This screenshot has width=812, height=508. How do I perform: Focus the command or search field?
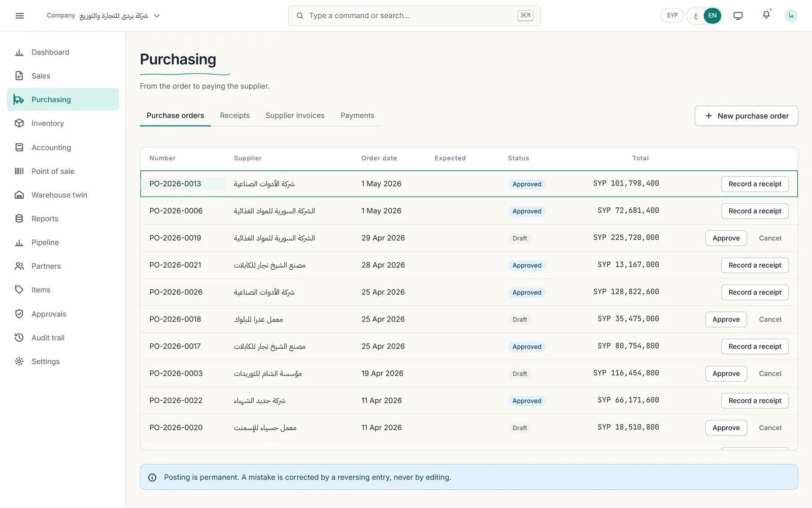[414, 16]
